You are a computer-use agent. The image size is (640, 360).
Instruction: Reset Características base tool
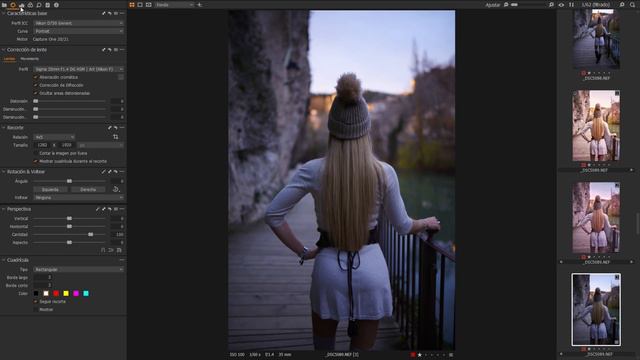(x=110, y=13)
